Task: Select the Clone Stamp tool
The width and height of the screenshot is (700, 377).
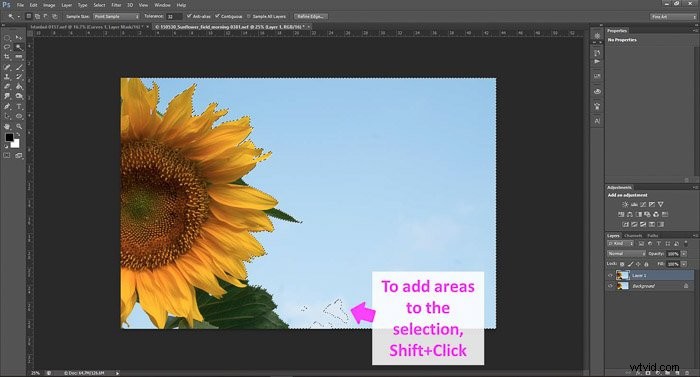Action: 7,77
